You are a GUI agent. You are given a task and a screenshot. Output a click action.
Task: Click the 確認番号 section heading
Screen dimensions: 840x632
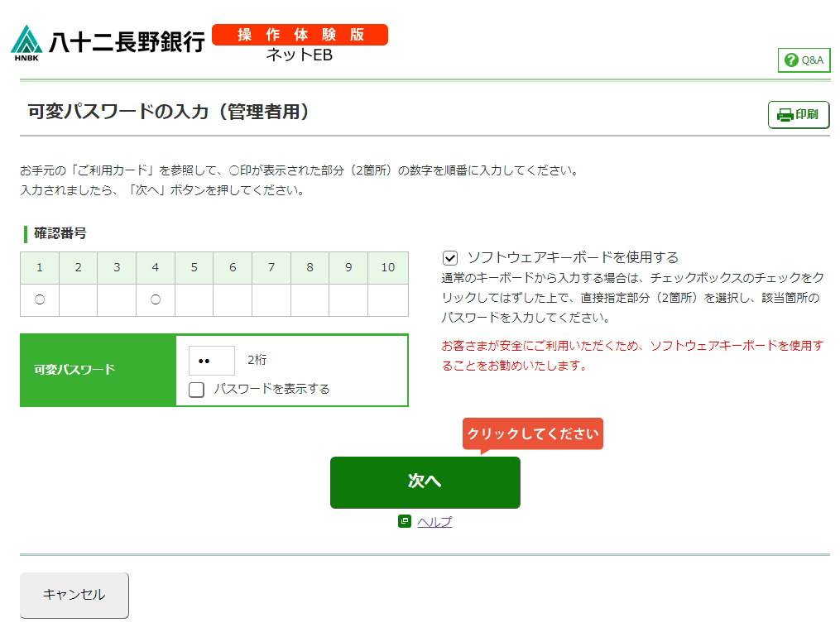pyautogui.click(x=60, y=233)
